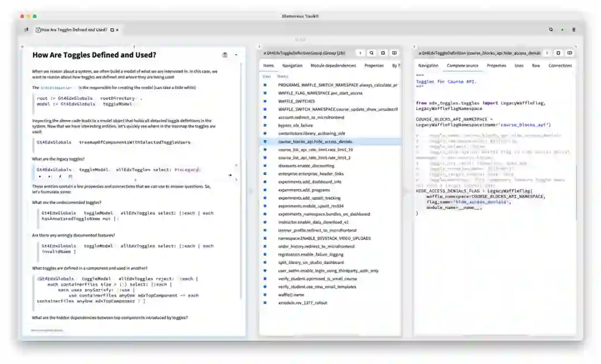Run the isLegacy snippet with the play icon

coord(40,177)
